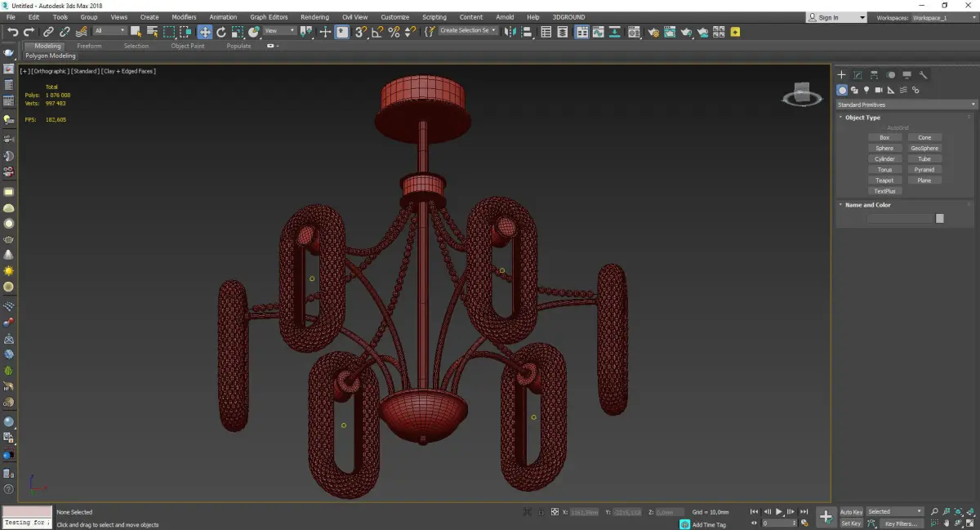This screenshot has width=980, height=530.
Task: Open the Sign In dropdown
Action: (835, 17)
